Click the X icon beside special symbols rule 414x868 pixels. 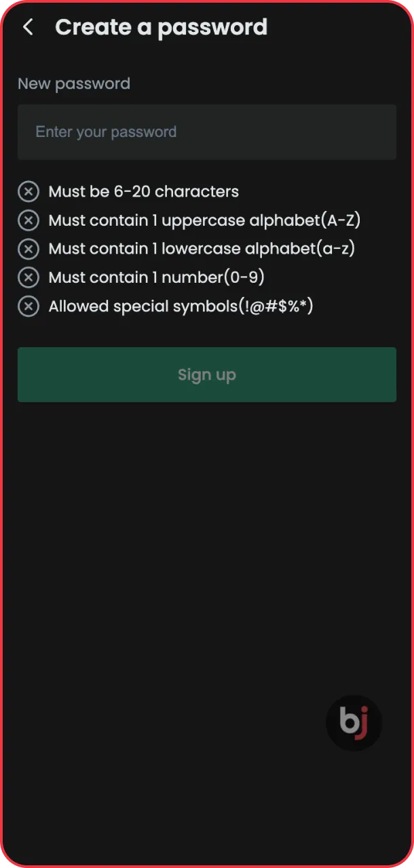pyautogui.click(x=29, y=307)
